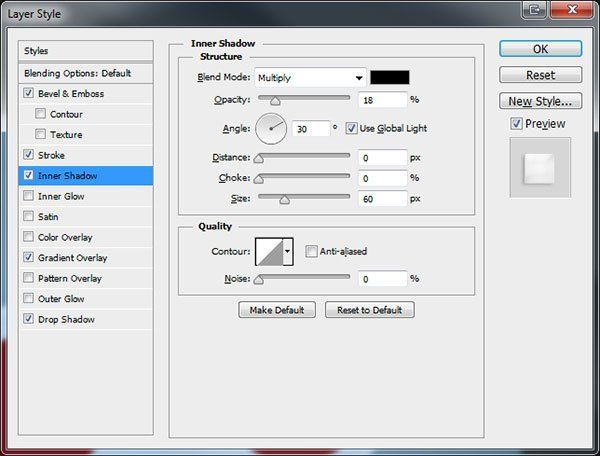This screenshot has height=456, width=600.
Task: Uncheck the Stroke effect checkbox
Action: [x=28, y=155]
